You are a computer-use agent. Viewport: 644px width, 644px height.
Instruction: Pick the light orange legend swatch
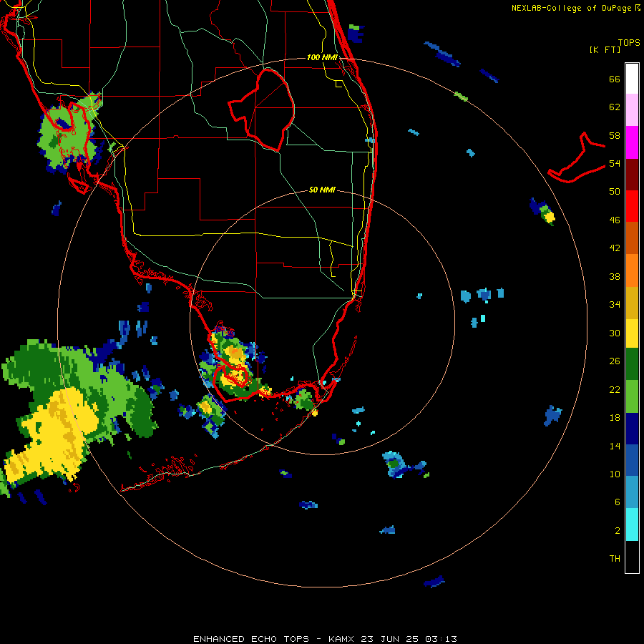[632, 270]
